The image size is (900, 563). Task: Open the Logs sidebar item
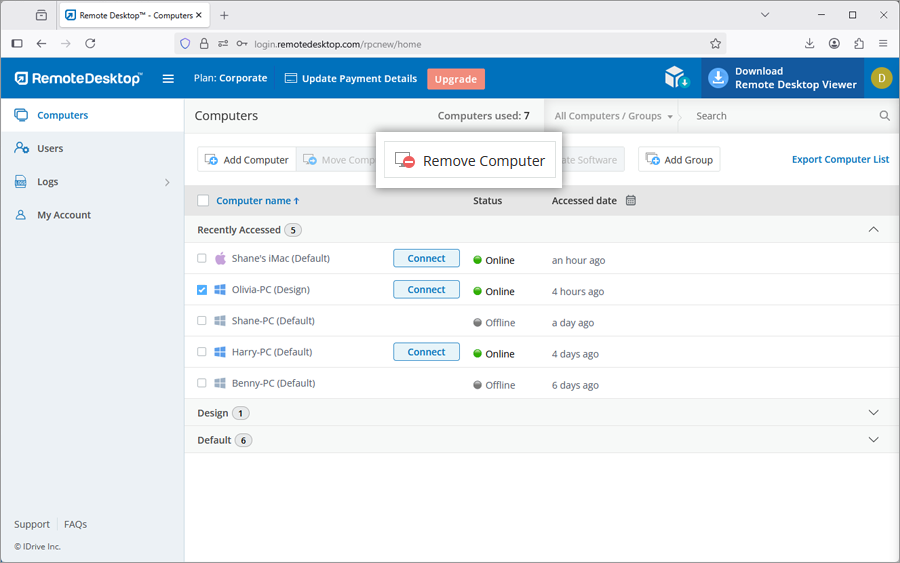coord(48,182)
